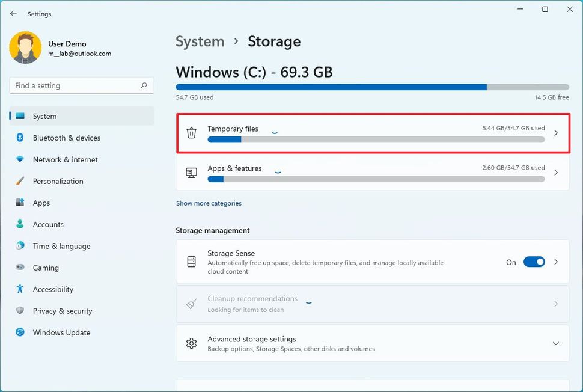Image resolution: width=583 pixels, height=392 pixels.
Task: Select Time & language in the sidebar
Action: pyautogui.click(x=18, y=246)
